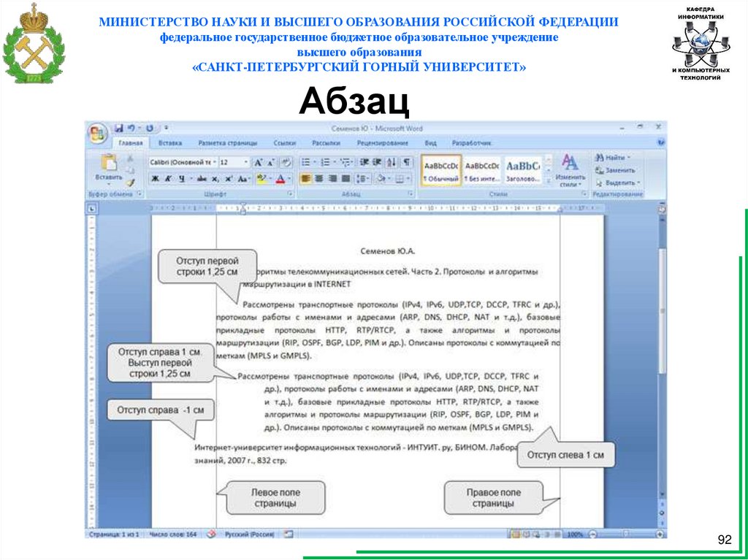This screenshot has width=748, height=560.
Task: Clear formatting with the eraser icon
Action: [x=286, y=162]
